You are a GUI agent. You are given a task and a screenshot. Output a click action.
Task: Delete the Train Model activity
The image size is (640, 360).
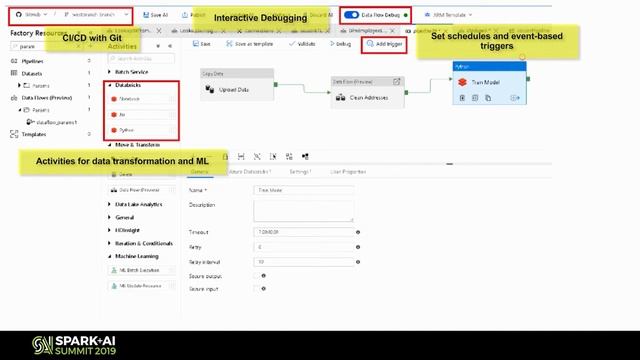[462, 98]
